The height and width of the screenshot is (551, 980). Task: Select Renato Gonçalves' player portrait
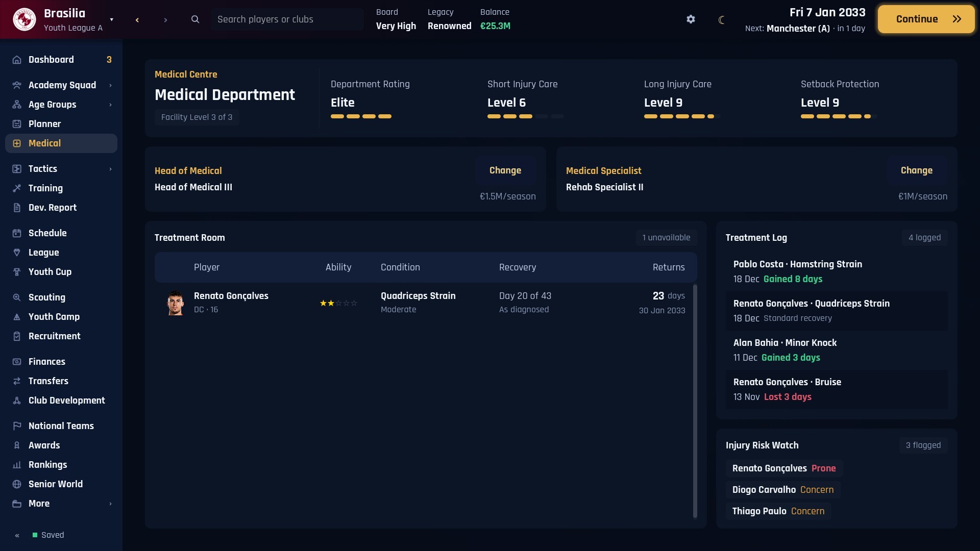pyautogui.click(x=175, y=303)
